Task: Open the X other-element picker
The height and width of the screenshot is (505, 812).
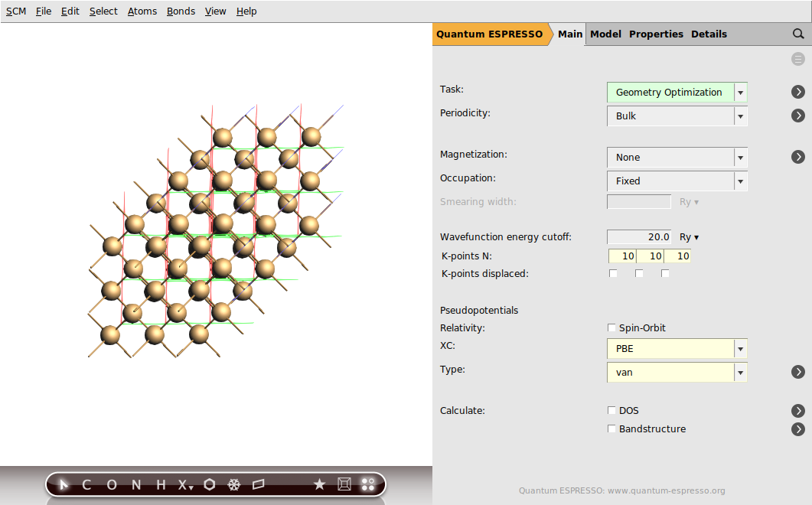Action: tap(185, 485)
